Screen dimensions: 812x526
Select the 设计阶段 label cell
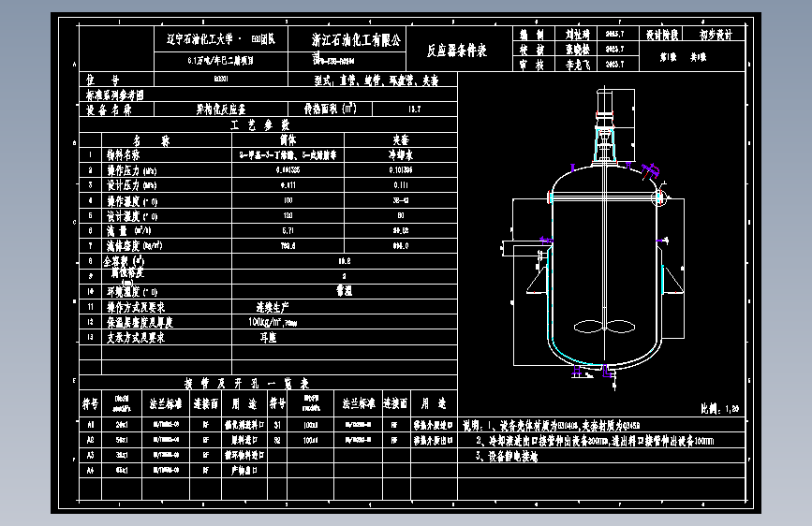[x=661, y=35]
